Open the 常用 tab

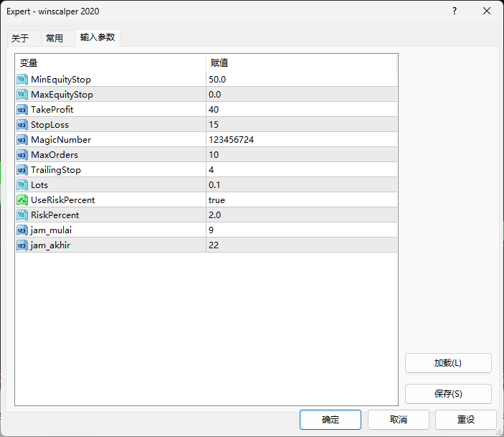pos(54,39)
